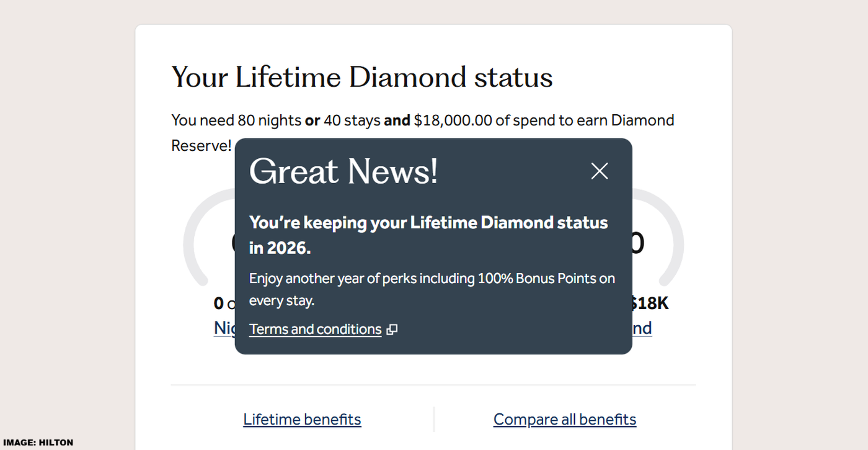Viewport: 868px width, 450px height.
Task: Click the "Great News!" popup title
Action: (x=343, y=171)
